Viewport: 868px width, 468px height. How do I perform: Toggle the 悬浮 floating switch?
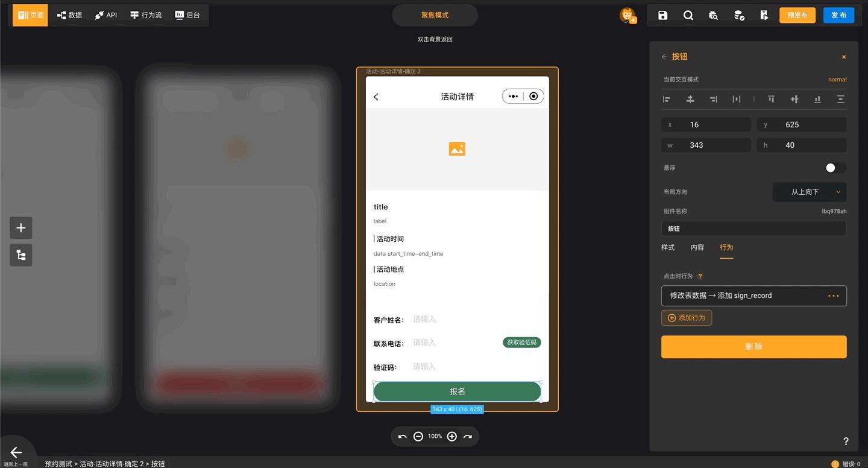835,168
